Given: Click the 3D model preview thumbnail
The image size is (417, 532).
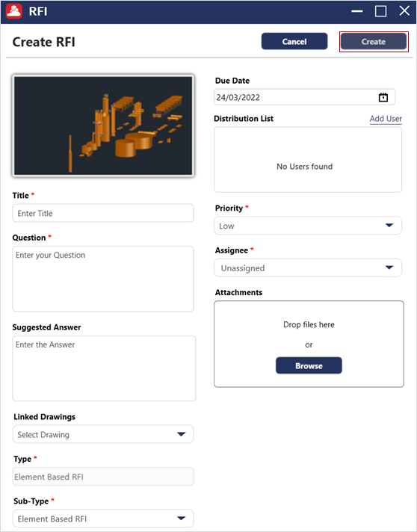Looking at the screenshot, I should click(x=103, y=126).
